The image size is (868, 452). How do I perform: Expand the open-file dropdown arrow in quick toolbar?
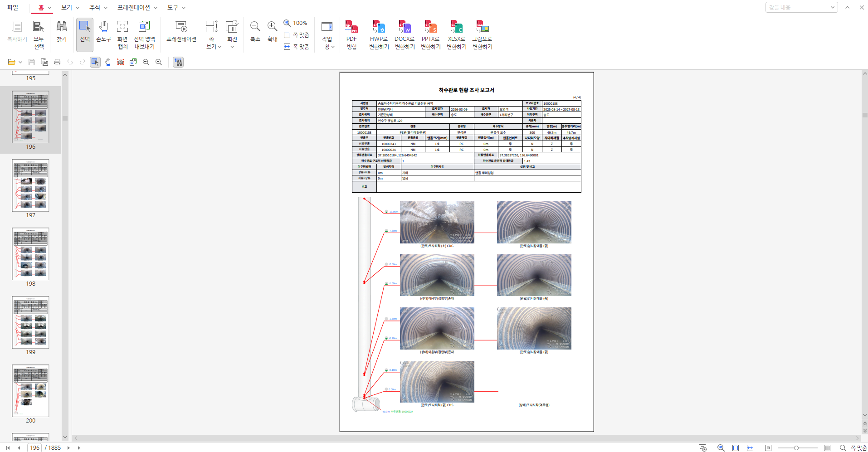[20, 62]
